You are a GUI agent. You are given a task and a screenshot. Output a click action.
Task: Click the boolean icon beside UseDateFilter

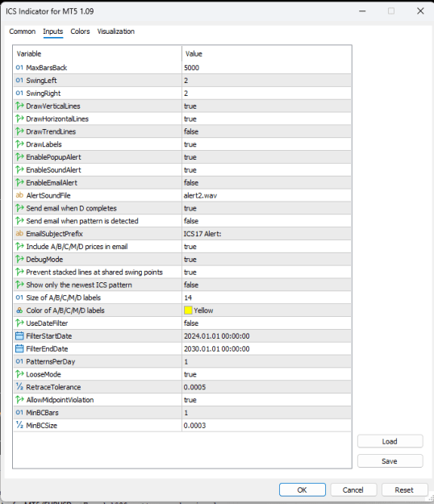(x=19, y=323)
